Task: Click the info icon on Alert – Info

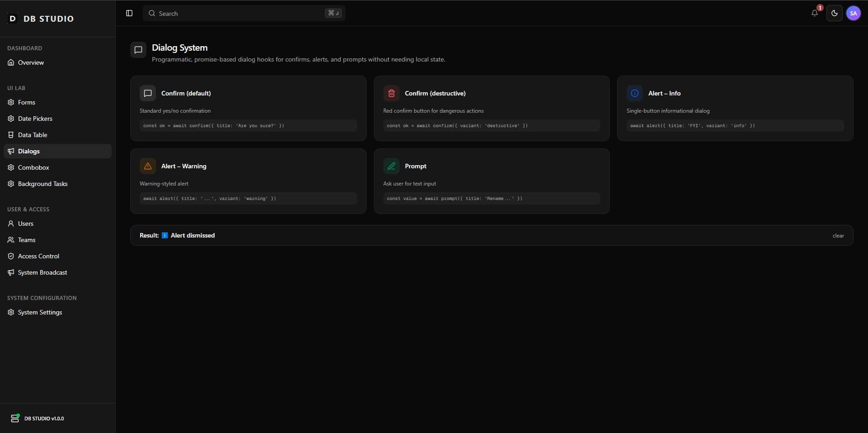Action: point(634,93)
